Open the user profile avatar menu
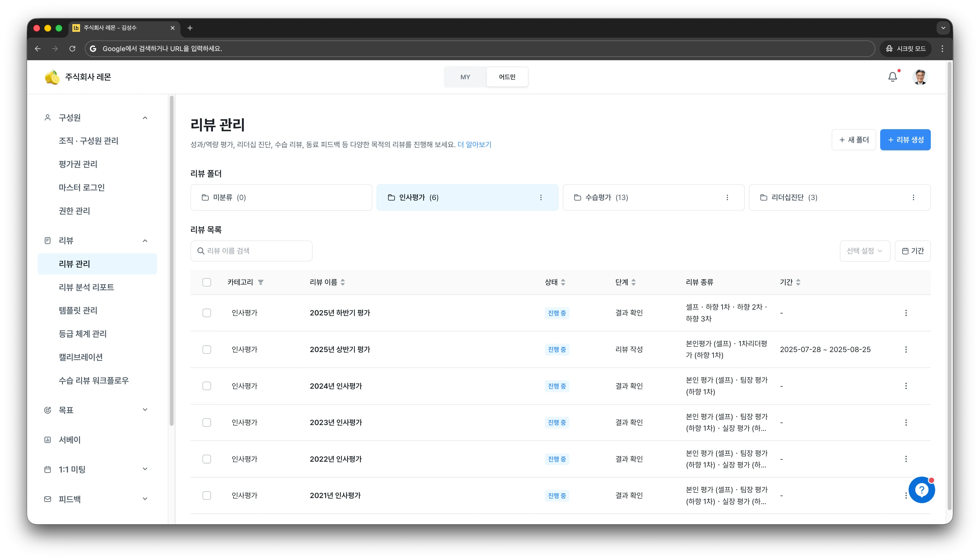This screenshot has height=560, width=980. click(x=920, y=77)
